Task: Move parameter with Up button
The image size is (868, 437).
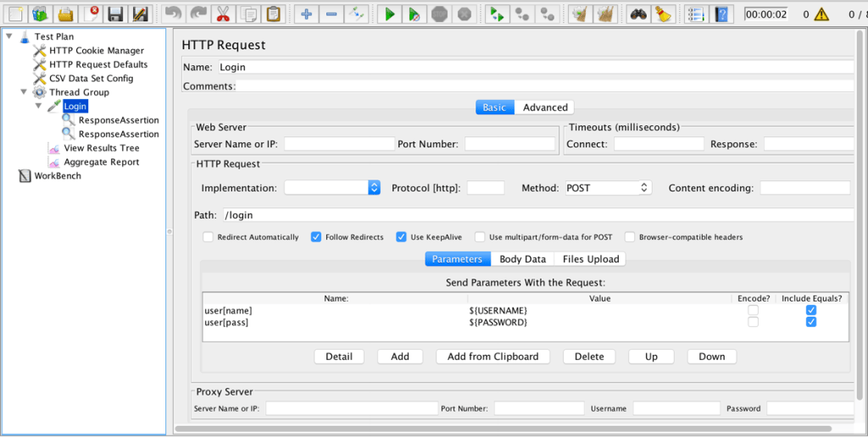Action: (651, 357)
